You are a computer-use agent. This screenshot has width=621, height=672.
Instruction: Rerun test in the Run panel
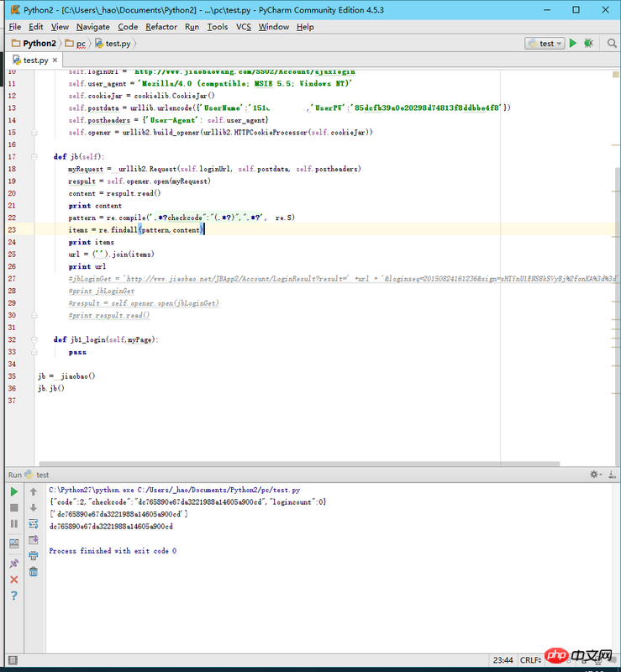click(13, 491)
